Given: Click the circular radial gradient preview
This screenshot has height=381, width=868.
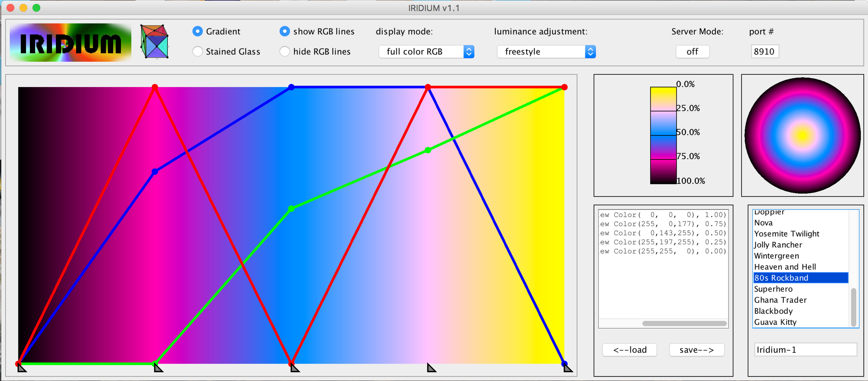Looking at the screenshot, I should (x=802, y=135).
